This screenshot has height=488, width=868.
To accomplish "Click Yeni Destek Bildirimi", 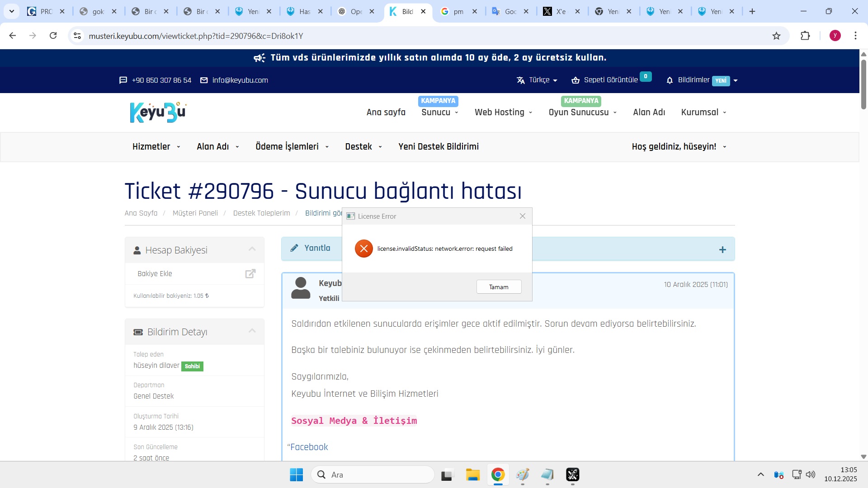I will (x=439, y=146).
